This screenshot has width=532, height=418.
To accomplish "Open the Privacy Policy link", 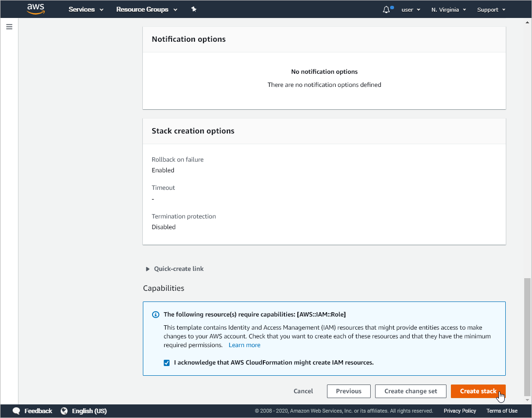I will click(x=460, y=411).
